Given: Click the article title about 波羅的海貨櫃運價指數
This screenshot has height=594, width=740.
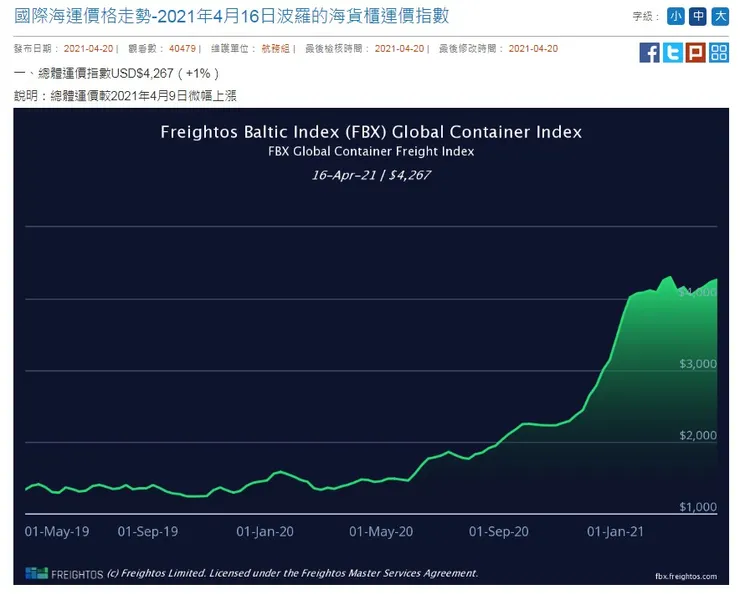Looking at the screenshot, I should [x=231, y=16].
